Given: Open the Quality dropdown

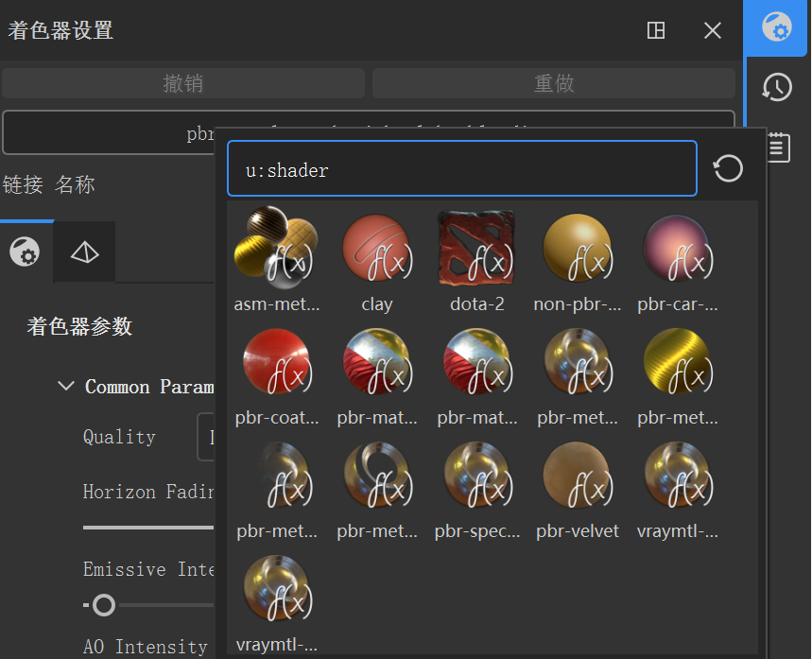Looking at the screenshot, I should (206, 436).
